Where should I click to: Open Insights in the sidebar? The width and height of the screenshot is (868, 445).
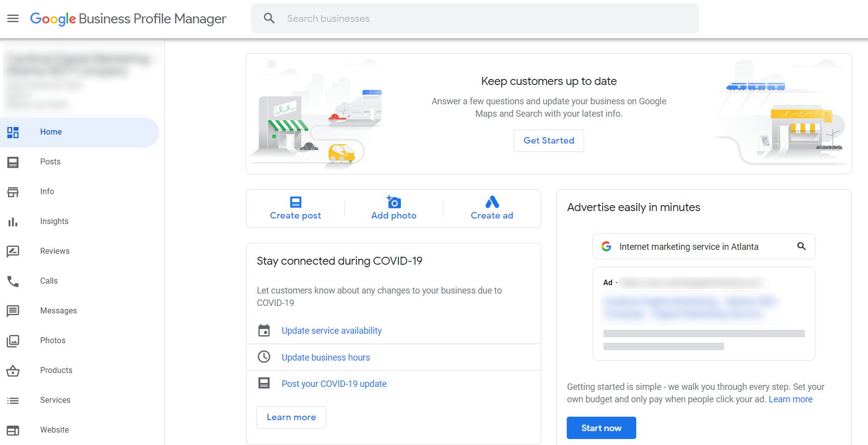[79, 222]
